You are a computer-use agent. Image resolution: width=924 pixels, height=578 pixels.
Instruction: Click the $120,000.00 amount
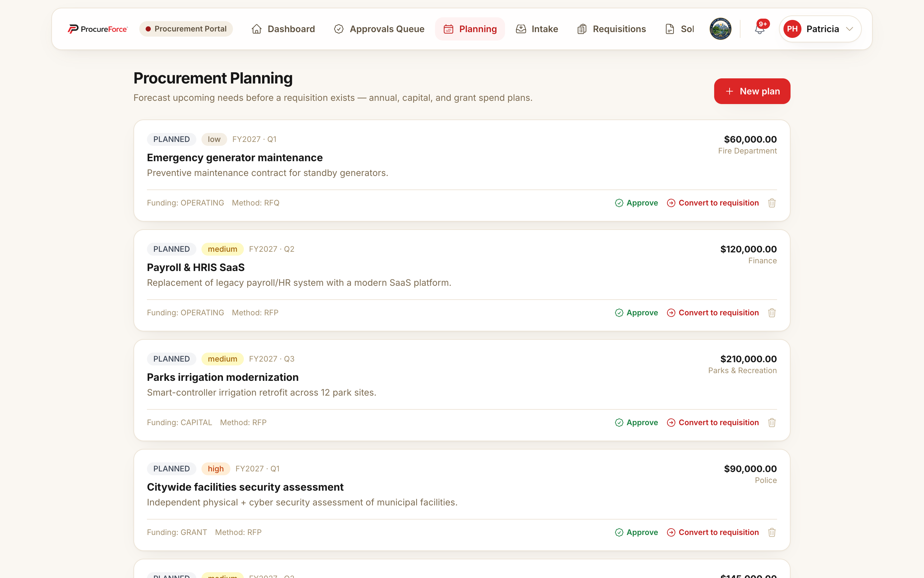749,249
